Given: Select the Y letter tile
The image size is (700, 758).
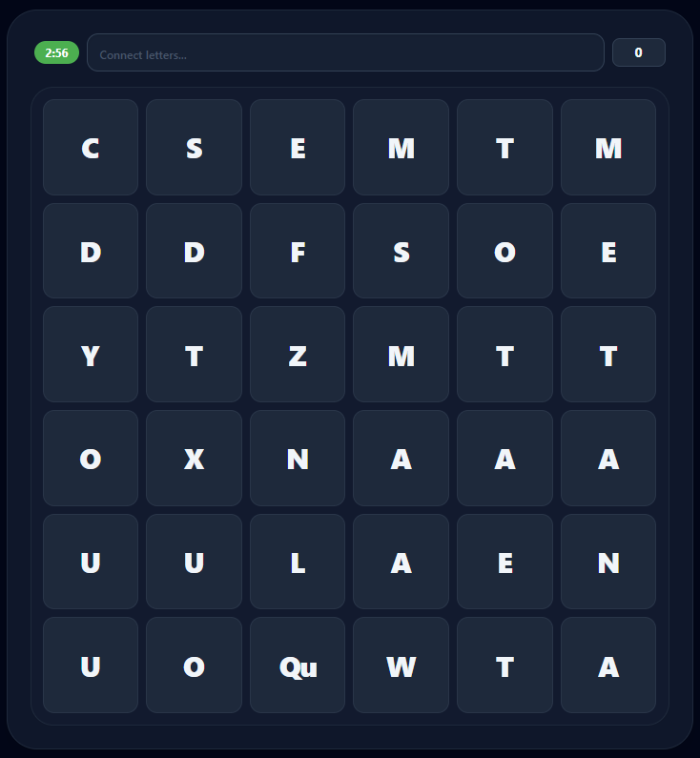Looking at the screenshot, I should pyautogui.click(x=91, y=355).
